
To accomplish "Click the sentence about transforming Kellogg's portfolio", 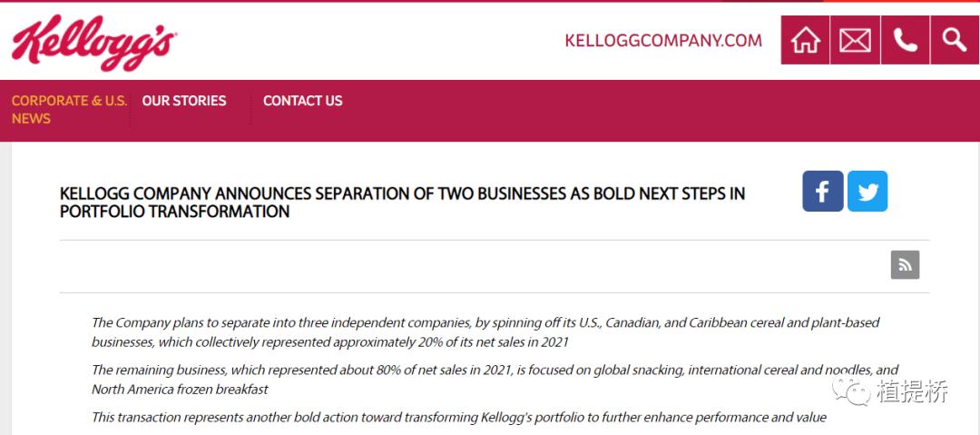I will [x=458, y=418].
